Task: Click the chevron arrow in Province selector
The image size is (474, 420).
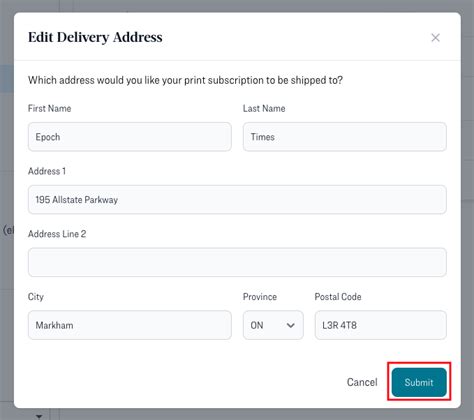Action: tap(291, 325)
